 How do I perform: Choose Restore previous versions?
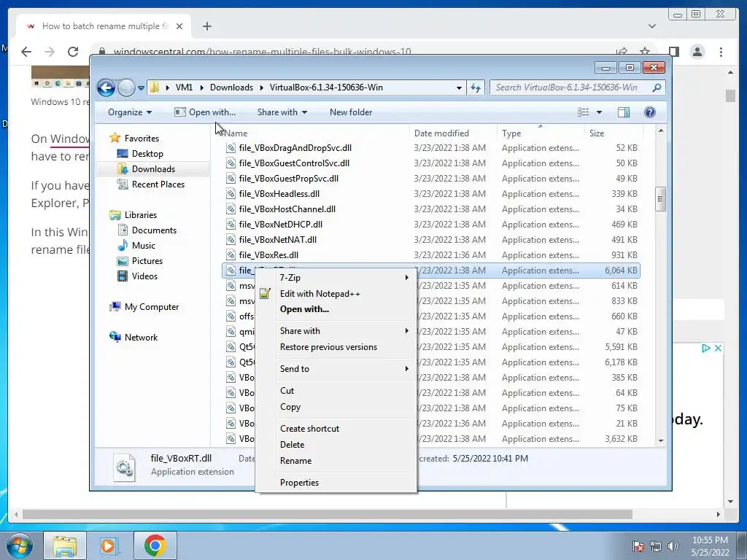[x=336, y=347]
